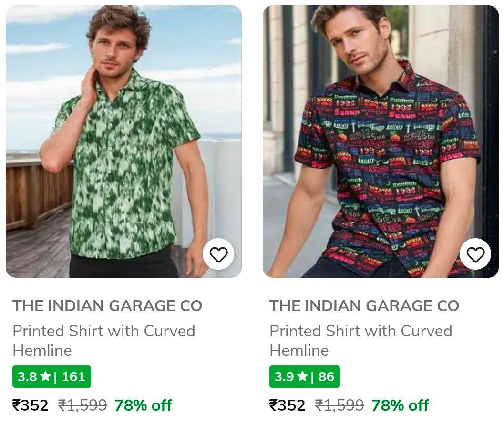
Task: Wishlist the green printed shirt via heart icon
Action: pyautogui.click(x=218, y=255)
